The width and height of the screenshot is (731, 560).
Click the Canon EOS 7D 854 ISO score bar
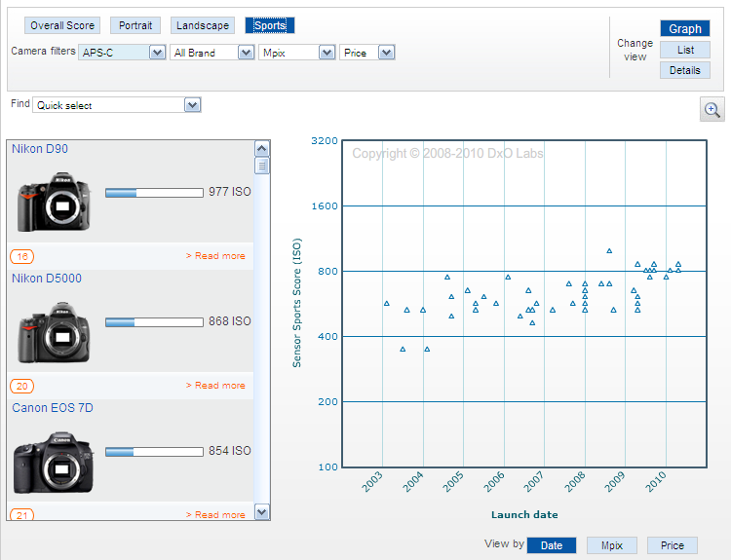154,452
